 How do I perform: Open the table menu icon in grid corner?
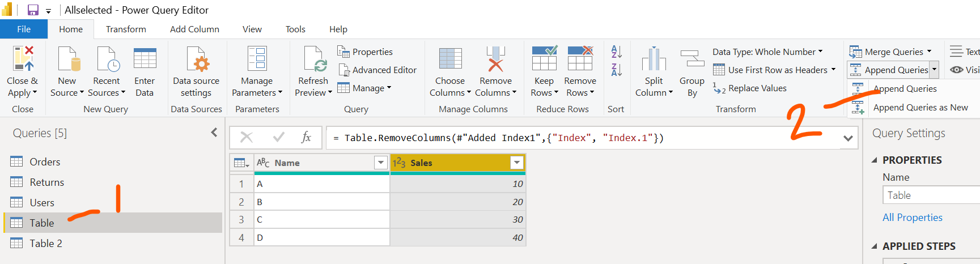[x=241, y=163]
